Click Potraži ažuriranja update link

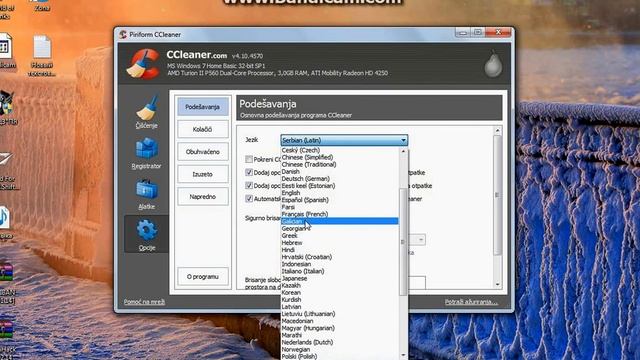point(471,302)
